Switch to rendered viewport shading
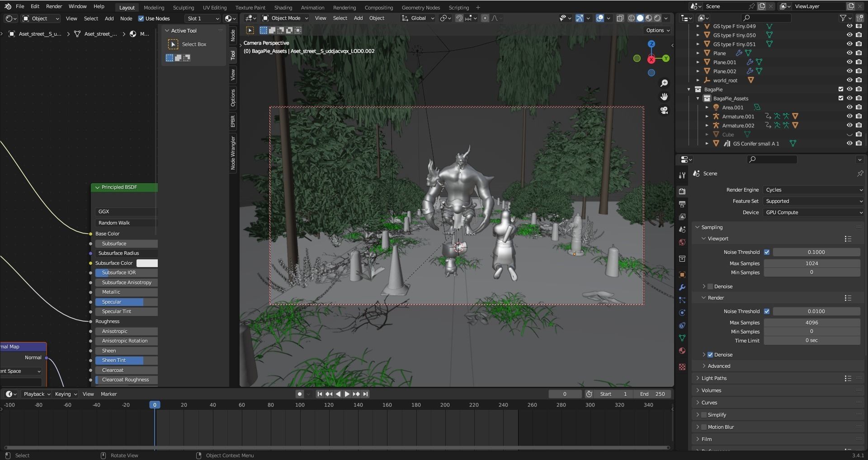 [x=657, y=18]
